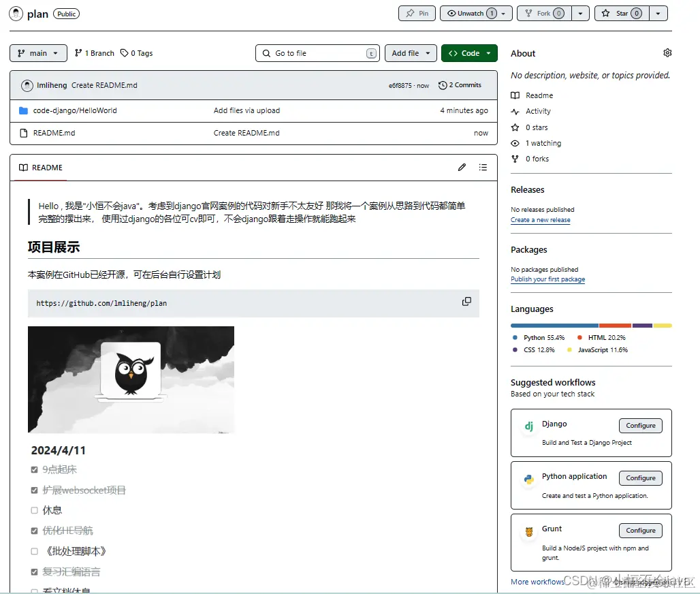Click the Python logo icon

(x=529, y=480)
